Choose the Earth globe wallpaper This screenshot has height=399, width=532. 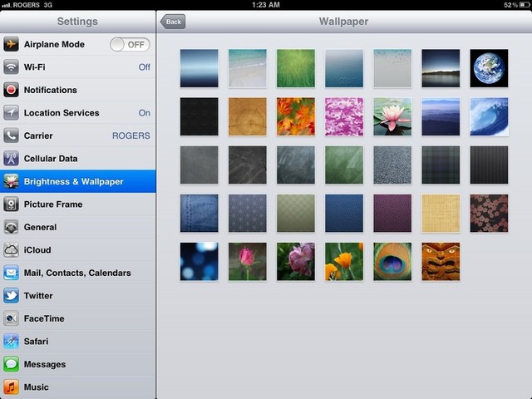click(489, 68)
